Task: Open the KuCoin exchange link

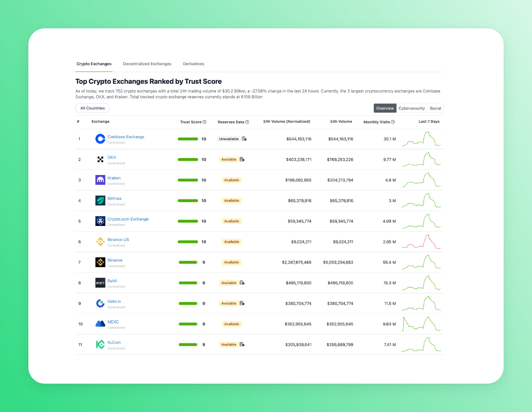Action: pos(114,342)
